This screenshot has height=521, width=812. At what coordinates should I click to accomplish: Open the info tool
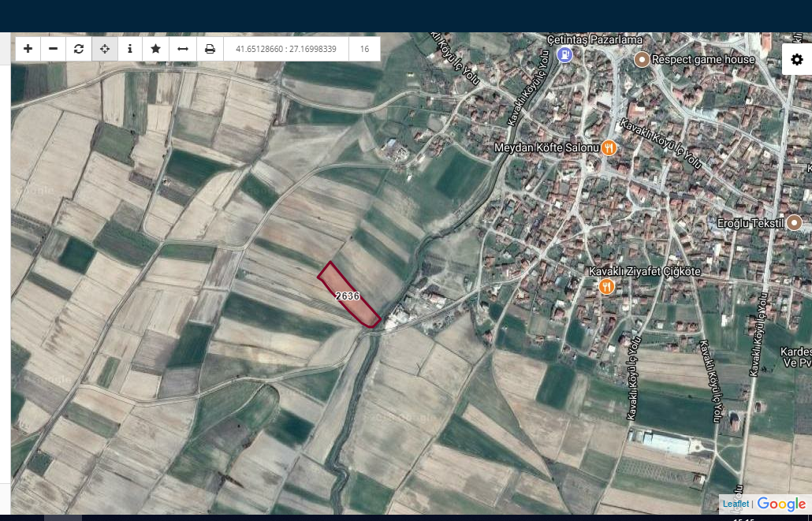[x=130, y=49]
